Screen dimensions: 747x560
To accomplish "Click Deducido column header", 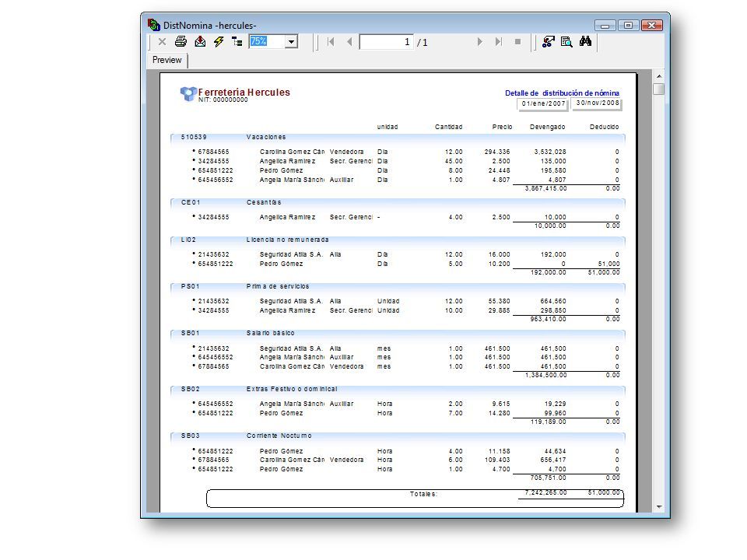I will pos(604,127).
